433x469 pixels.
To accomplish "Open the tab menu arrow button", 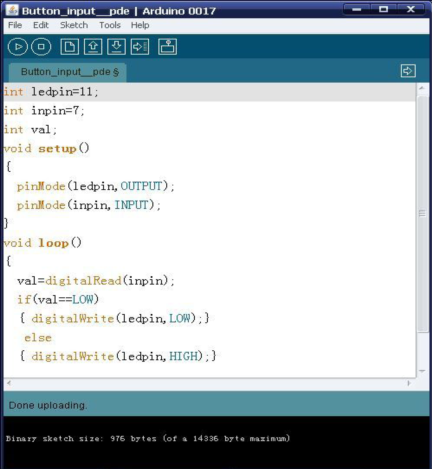I will coord(408,71).
